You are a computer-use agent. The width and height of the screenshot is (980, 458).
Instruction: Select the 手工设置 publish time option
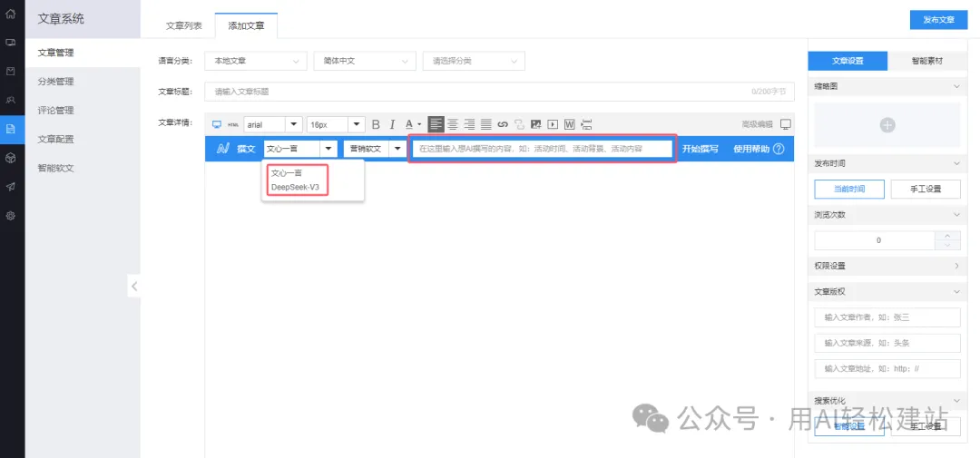tap(926, 189)
